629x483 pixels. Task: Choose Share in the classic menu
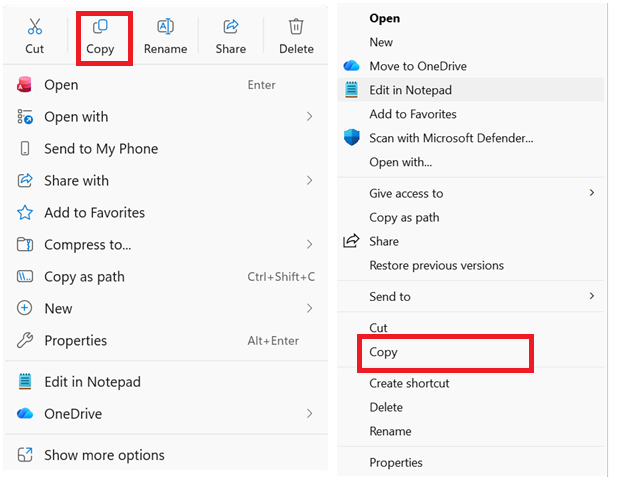(471, 241)
